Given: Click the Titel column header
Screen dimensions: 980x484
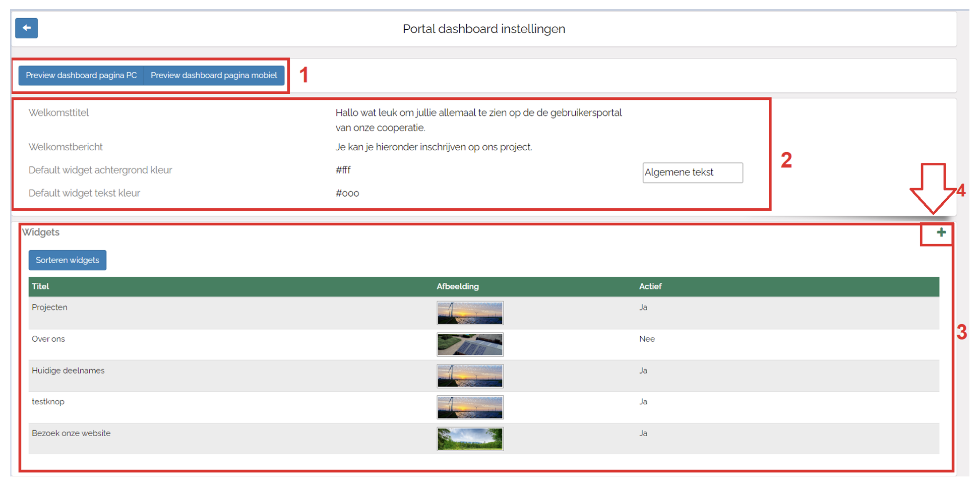Looking at the screenshot, I should pyautogui.click(x=40, y=286).
